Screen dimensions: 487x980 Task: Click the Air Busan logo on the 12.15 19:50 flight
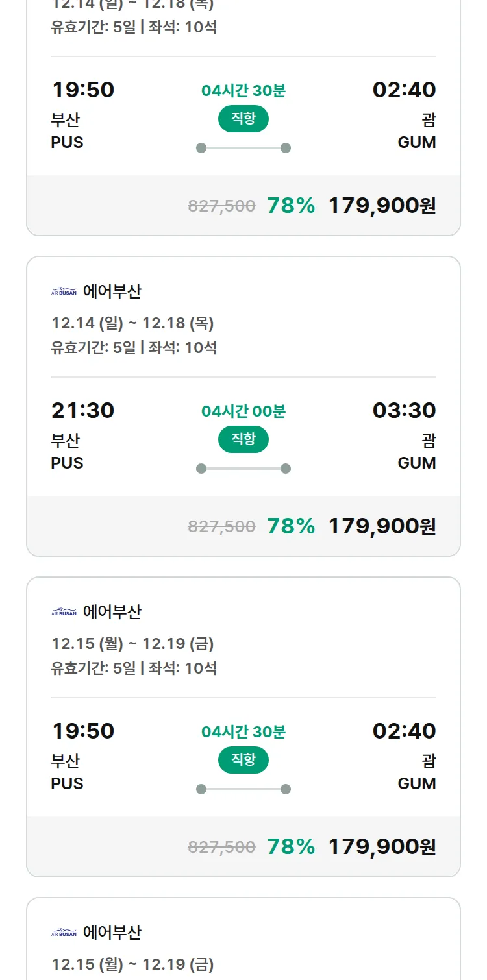(64, 613)
